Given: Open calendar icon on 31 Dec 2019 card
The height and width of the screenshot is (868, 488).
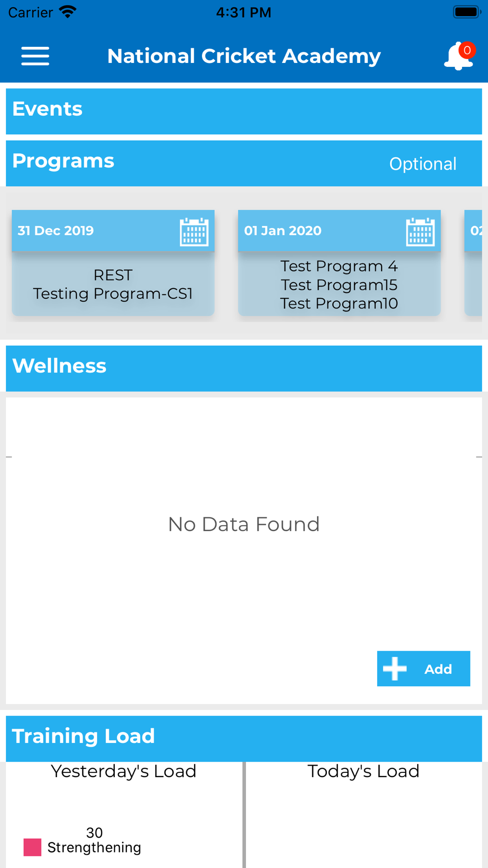Looking at the screenshot, I should (194, 231).
